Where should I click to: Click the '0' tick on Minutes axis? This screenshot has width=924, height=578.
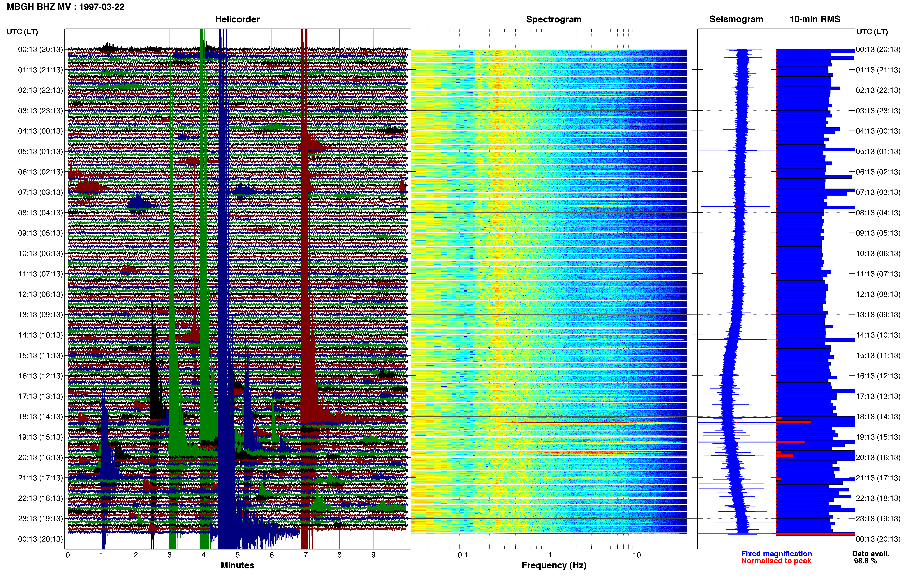pyautogui.click(x=68, y=555)
